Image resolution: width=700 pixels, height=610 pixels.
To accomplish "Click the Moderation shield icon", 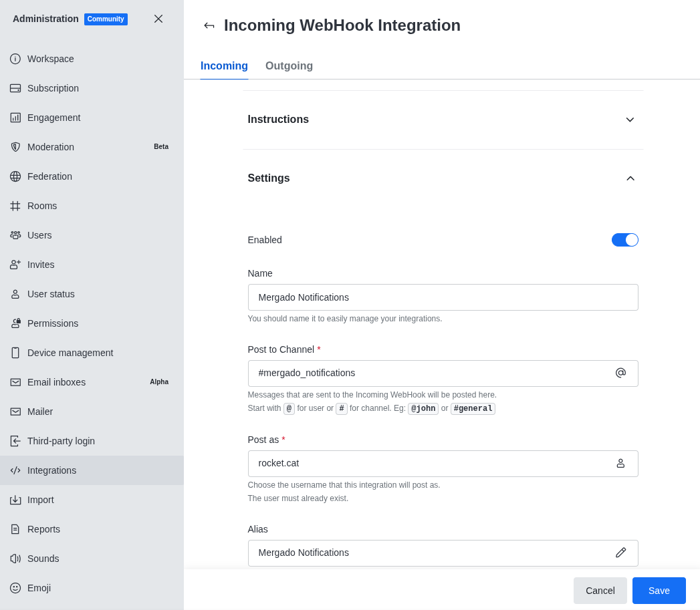I will [x=15, y=147].
